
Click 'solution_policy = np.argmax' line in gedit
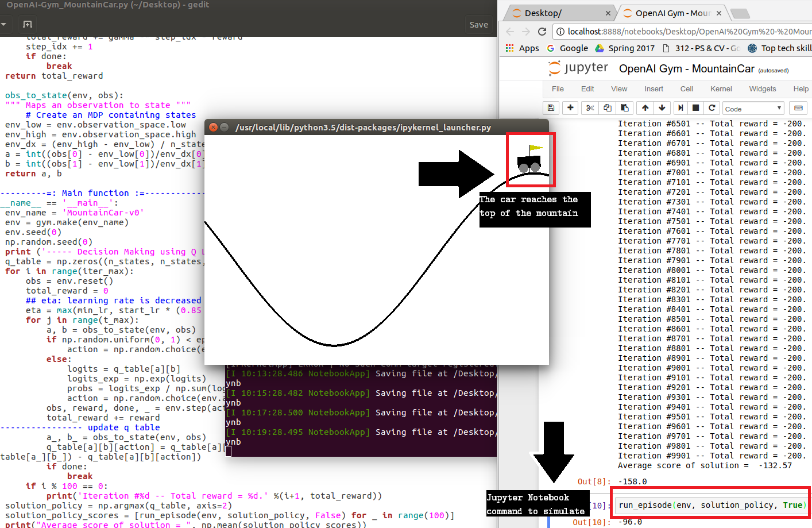click(118, 506)
